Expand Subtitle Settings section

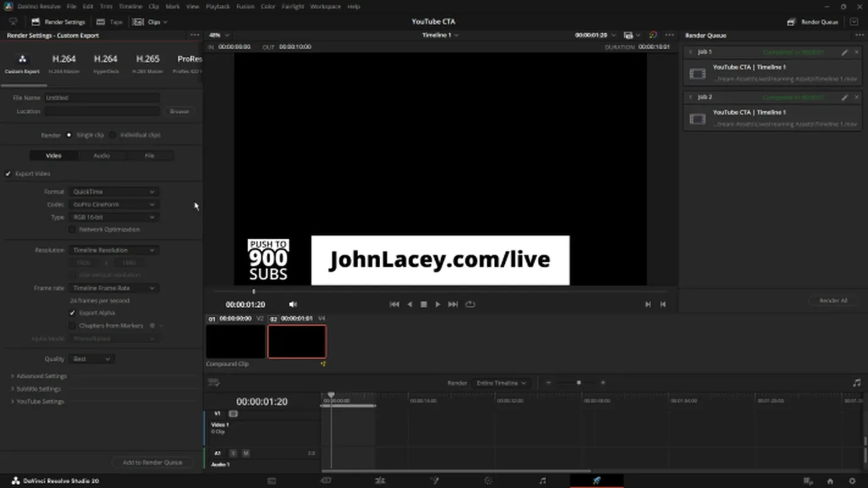(35, 389)
